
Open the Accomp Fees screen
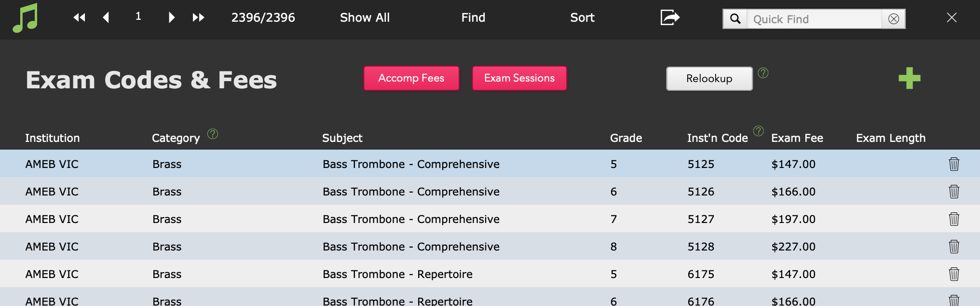click(x=411, y=78)
